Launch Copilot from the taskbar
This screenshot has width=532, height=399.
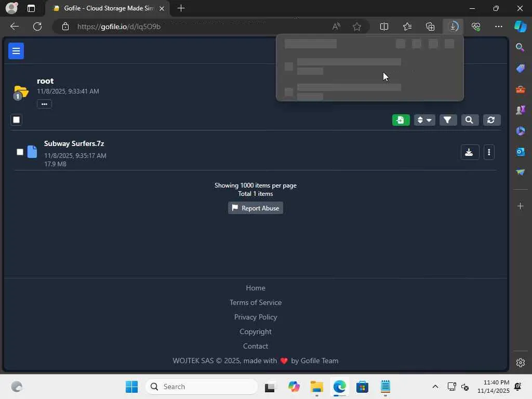point(294,387)
